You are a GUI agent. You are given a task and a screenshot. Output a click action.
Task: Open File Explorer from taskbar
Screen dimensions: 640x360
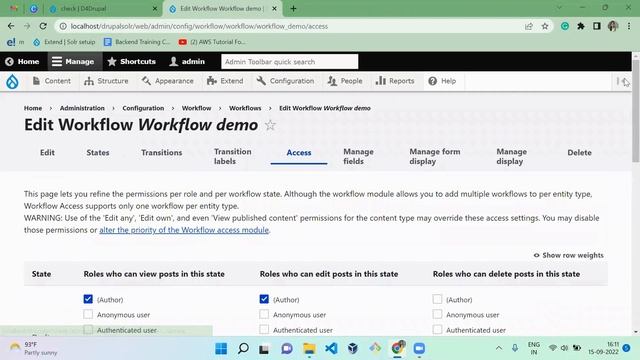[309, 349]
